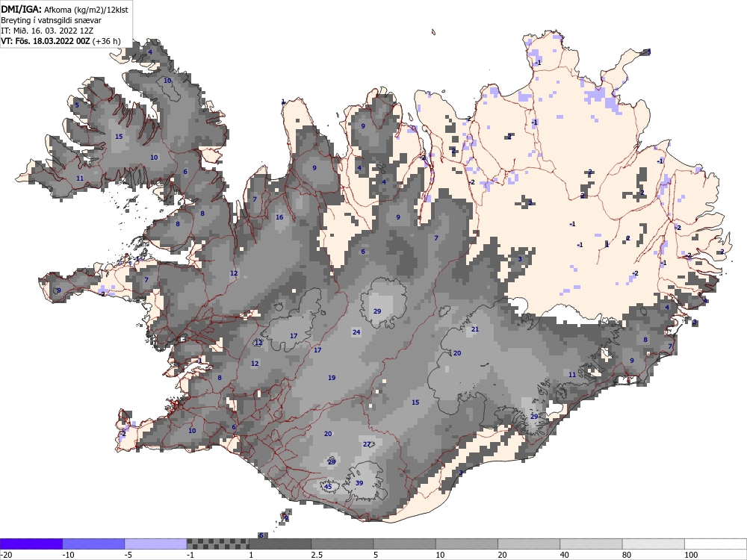
Task: Click the darkest purple -20 to -10 legend swatch
Action: tap(31, 544)
